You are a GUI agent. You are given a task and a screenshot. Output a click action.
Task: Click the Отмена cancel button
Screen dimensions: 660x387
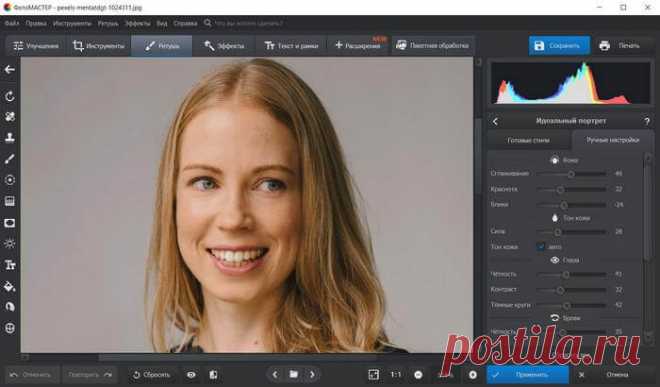[617, 374]
